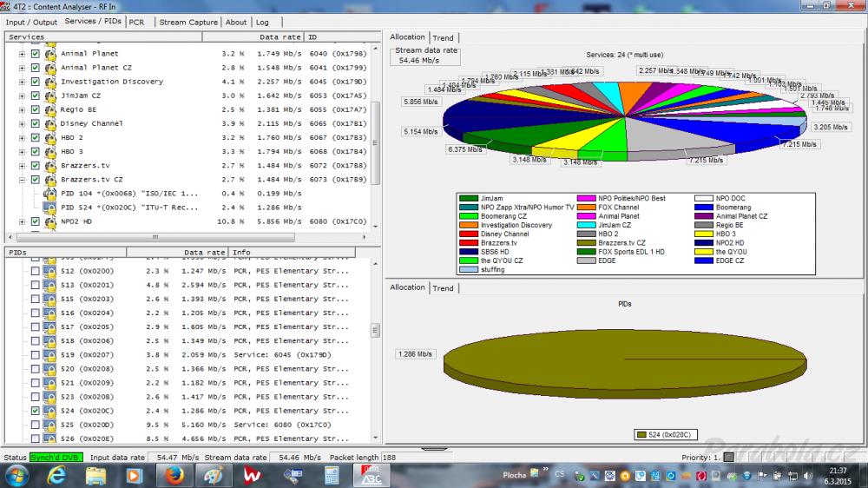Uncheck the PID 524 (0x020C) checkbox
This screenshot has width=868, height=488.
[x=36, y=411]
